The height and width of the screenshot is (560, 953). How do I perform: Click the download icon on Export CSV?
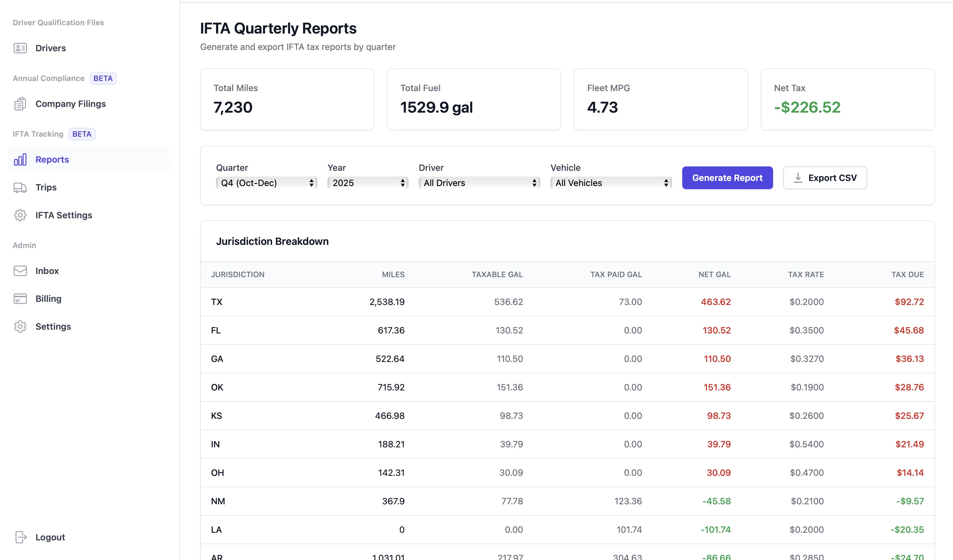coord(799,177)
